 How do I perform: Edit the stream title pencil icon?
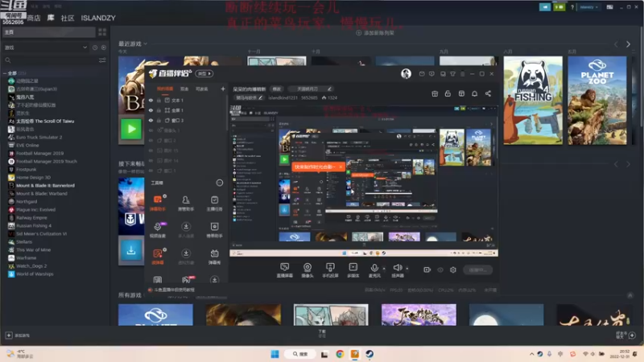(329, 88)
